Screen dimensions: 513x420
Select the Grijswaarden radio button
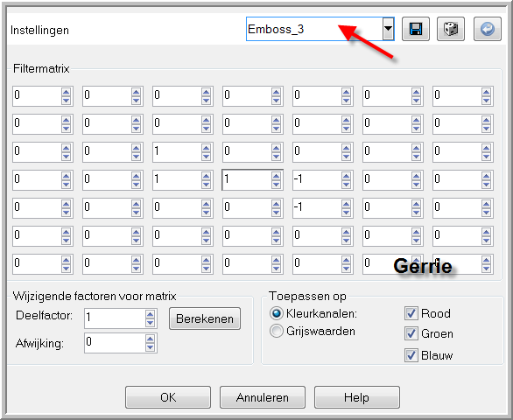pos(276,331)
